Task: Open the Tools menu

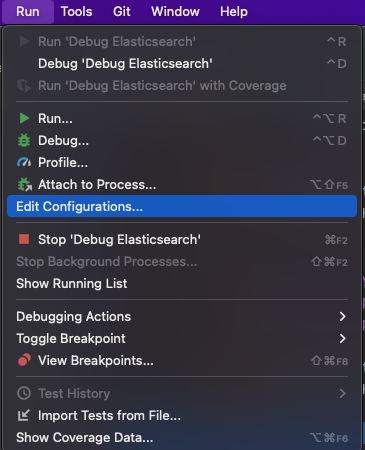Action: tap(76, 12)
